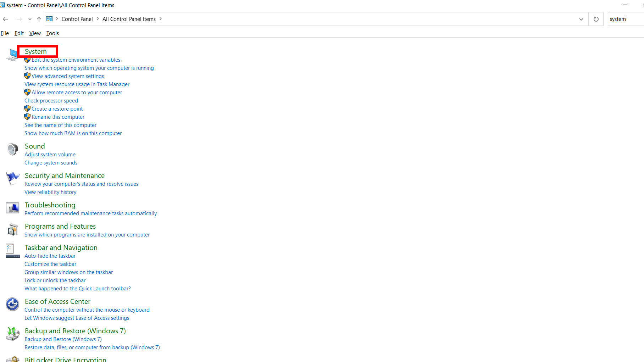Screen dimensions: 644x362
Task: Open the Programs and Features heading
Action: 60,226
